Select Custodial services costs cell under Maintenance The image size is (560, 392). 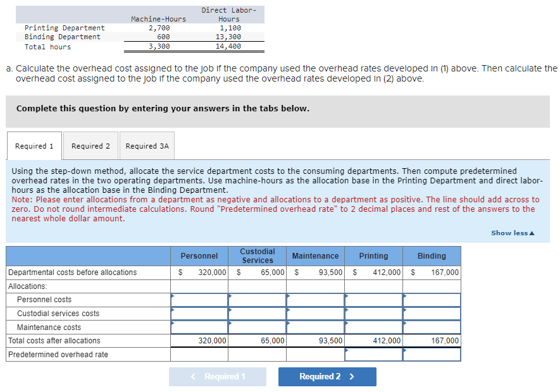pos(315,314)
